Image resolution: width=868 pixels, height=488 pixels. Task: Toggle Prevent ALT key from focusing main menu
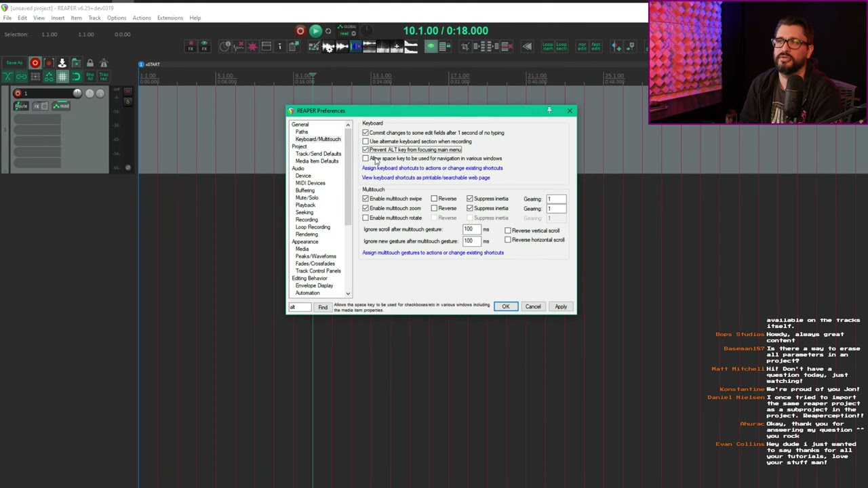tap(366, 150)
